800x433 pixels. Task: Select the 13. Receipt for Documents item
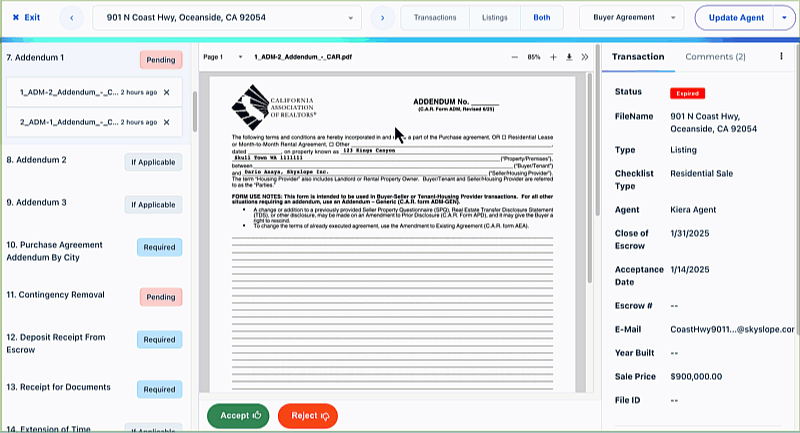click(x=58, y=387)
